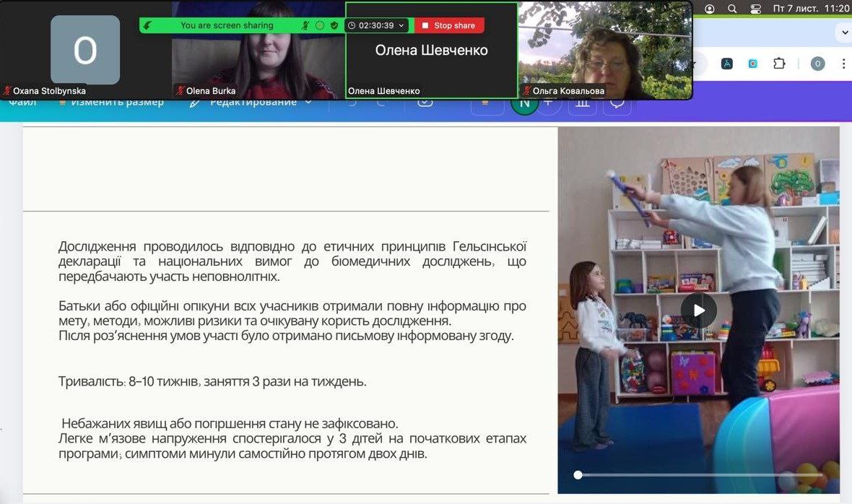Click the macOS user account icon

[710, 9]
